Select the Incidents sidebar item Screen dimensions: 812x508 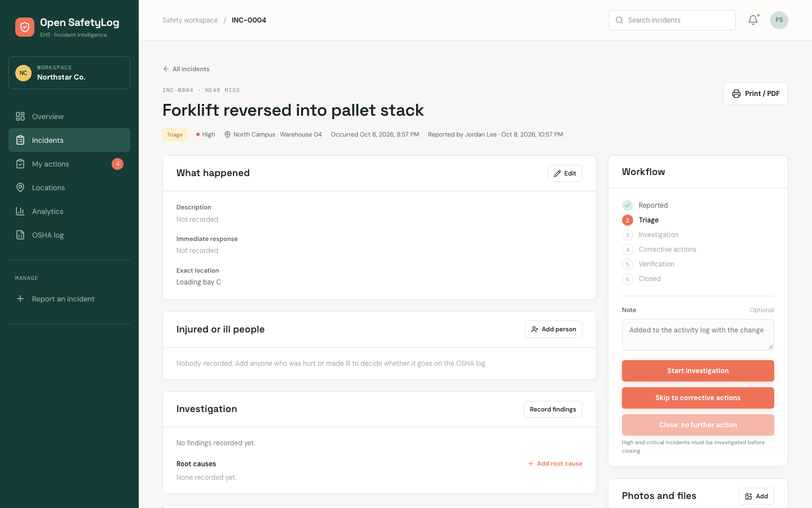[69, 140]
